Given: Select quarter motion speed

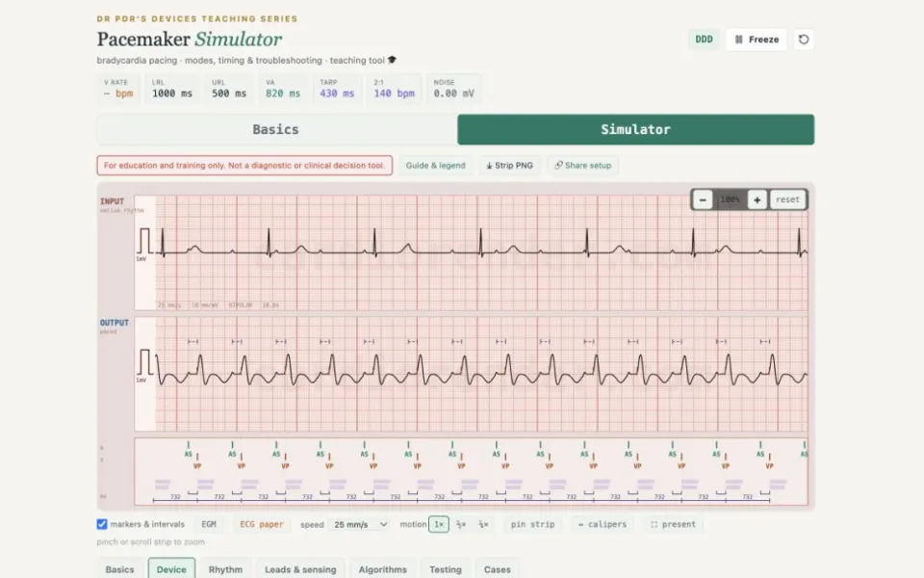Looking at the screenshot, I should tap(483, 524).
